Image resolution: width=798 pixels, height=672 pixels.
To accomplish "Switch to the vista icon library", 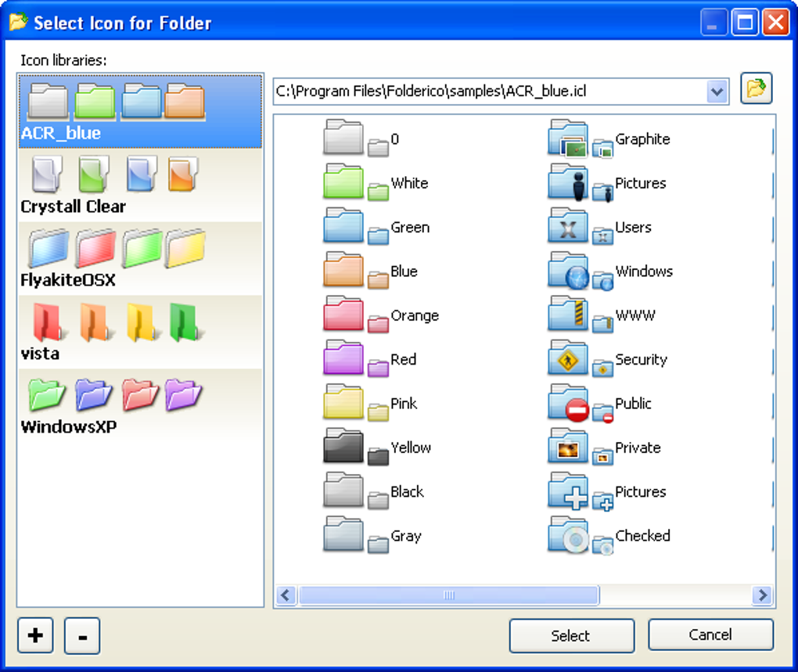I will 141,332.
